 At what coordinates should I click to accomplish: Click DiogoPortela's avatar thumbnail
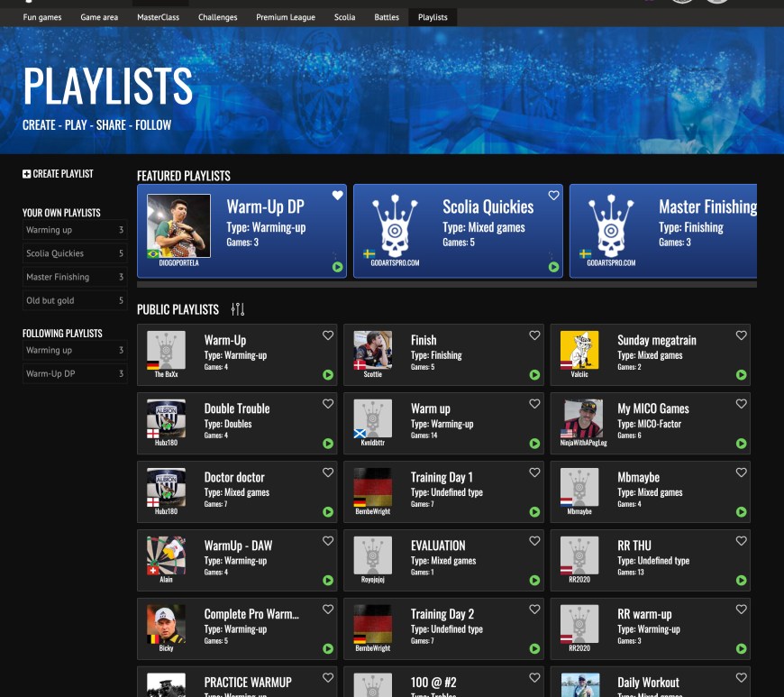click(178, 226)
